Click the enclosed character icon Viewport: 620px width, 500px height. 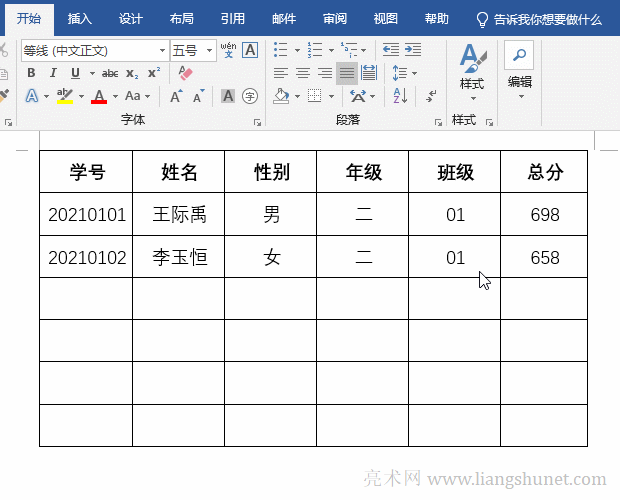pyautogui.click(x=250, y=96)
